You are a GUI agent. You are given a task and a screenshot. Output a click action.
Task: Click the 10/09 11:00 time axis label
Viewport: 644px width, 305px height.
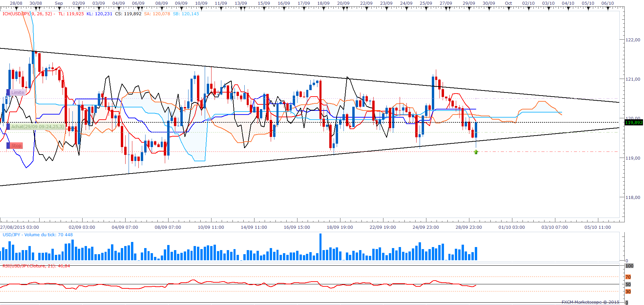coord(211,227)
